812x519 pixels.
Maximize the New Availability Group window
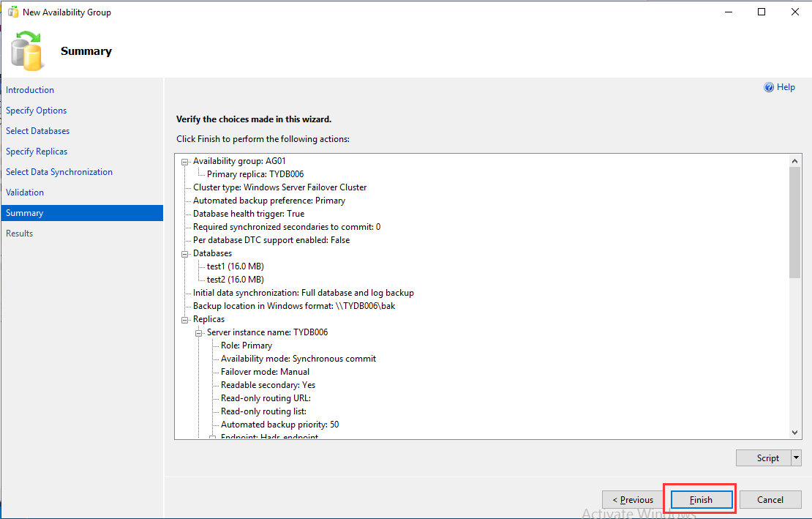762,12
